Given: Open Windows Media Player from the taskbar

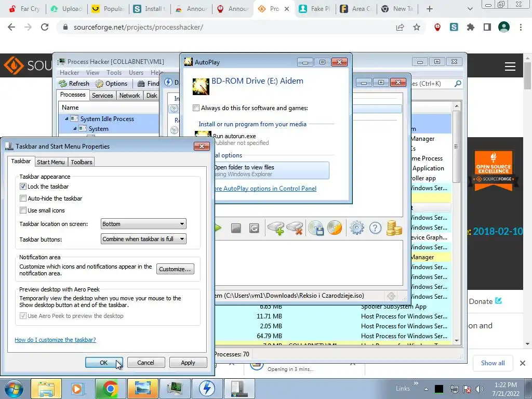Looking at the screenshot, I should pyautogui.click(x=78, y=389).
